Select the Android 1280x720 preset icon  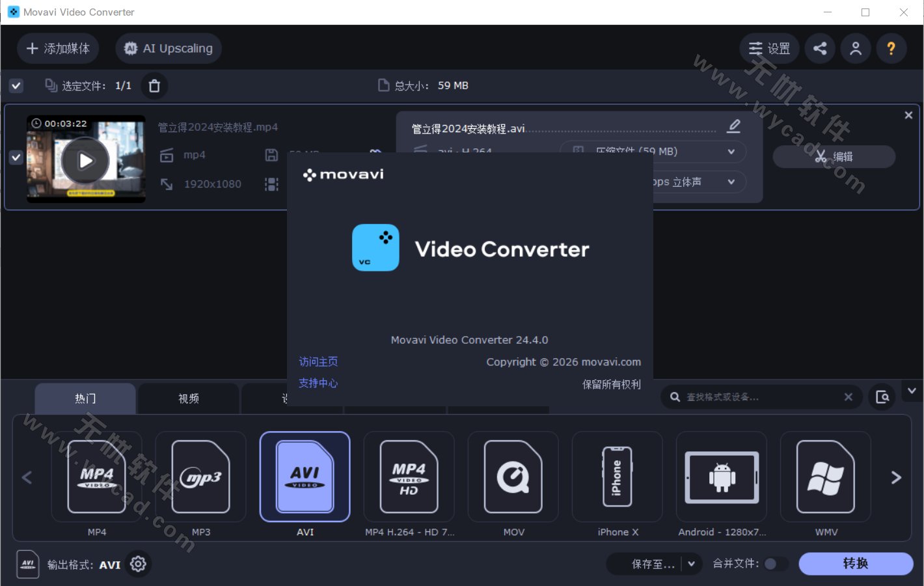click(722, 477)
